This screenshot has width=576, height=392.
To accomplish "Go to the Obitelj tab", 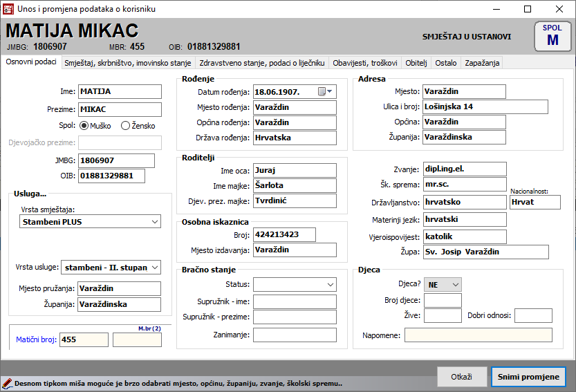I will 416,63.
